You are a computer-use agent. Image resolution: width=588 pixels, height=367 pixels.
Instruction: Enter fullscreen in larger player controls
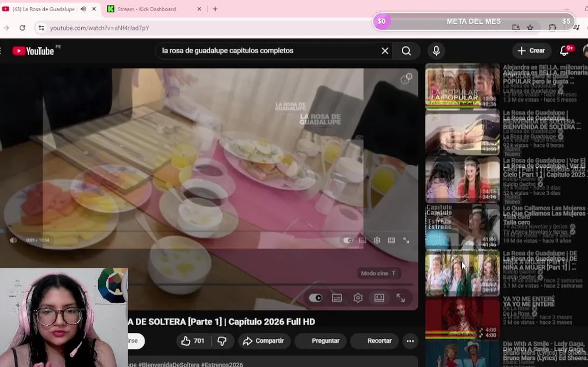pos(401,298)
